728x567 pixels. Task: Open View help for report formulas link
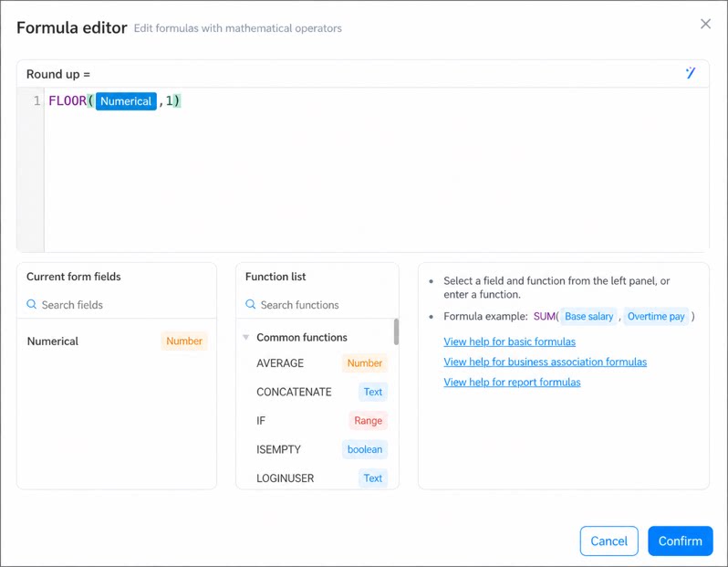tap(512, 382)
